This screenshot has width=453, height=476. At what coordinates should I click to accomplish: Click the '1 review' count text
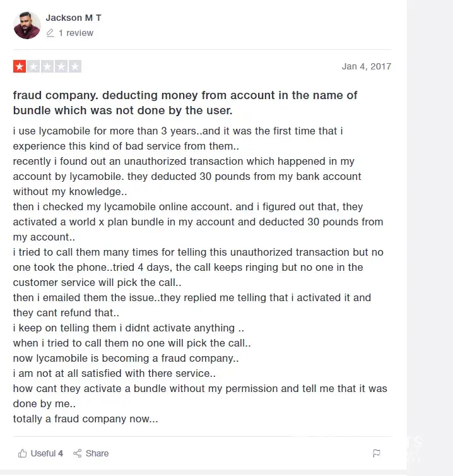(76, 33)
